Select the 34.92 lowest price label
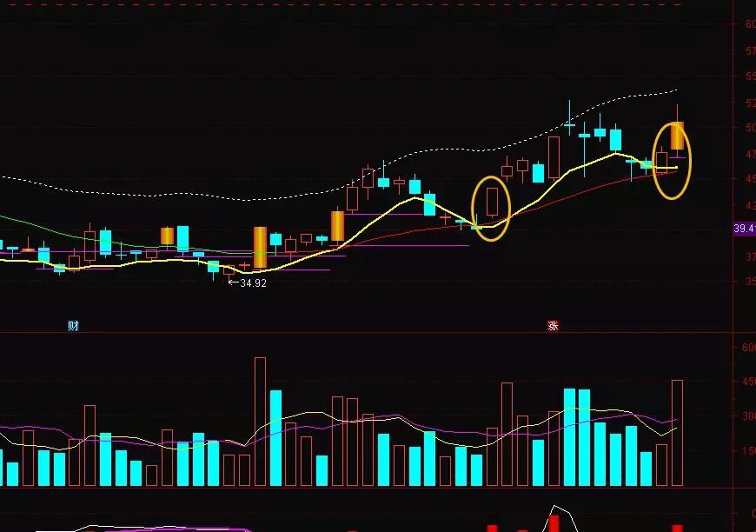 click(x=253, y=283)
